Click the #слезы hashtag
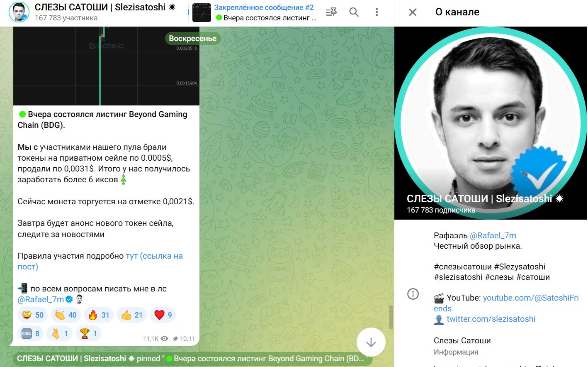588x367 pixels. click(x=499, y=277)
